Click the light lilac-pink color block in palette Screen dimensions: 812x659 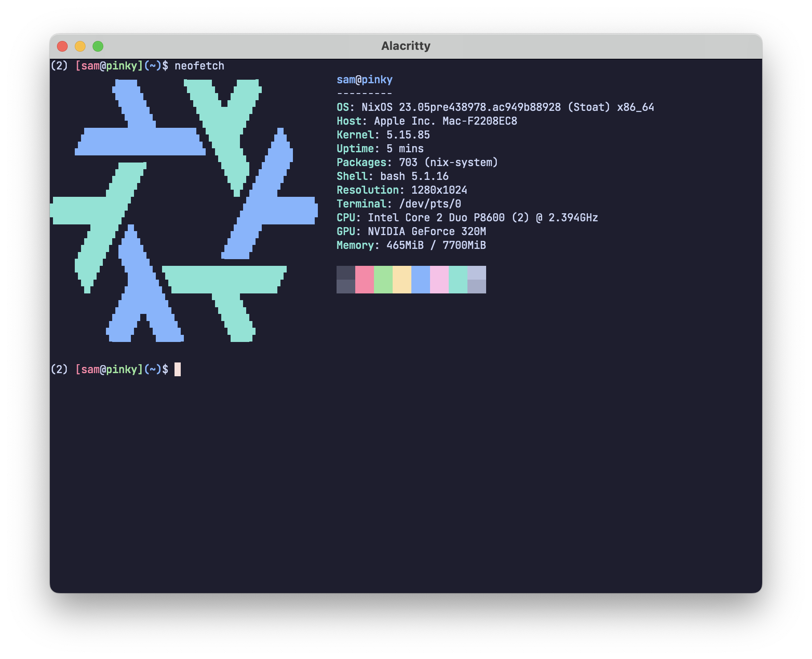point(439,280)
